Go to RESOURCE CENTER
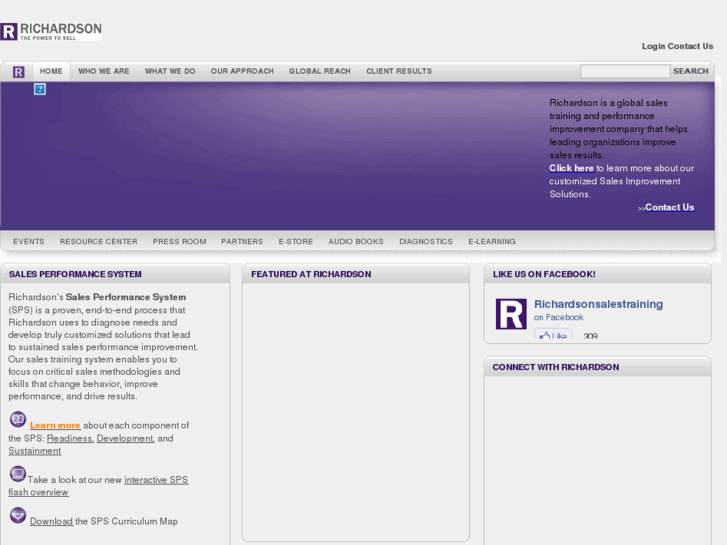 (98, 242)
